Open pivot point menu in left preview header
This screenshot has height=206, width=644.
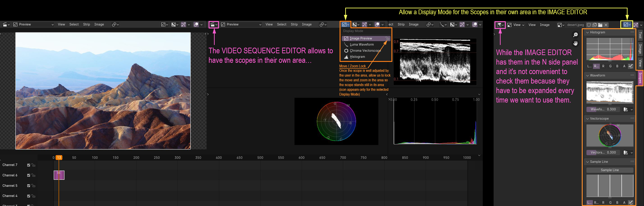pyautogui.click(x=115, y=25)
